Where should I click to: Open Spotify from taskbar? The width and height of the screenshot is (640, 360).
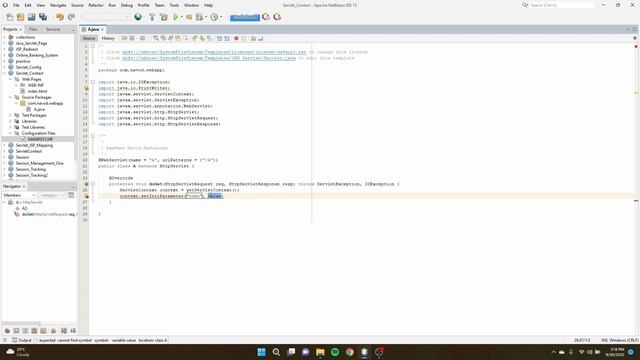[x=335, y=352]
